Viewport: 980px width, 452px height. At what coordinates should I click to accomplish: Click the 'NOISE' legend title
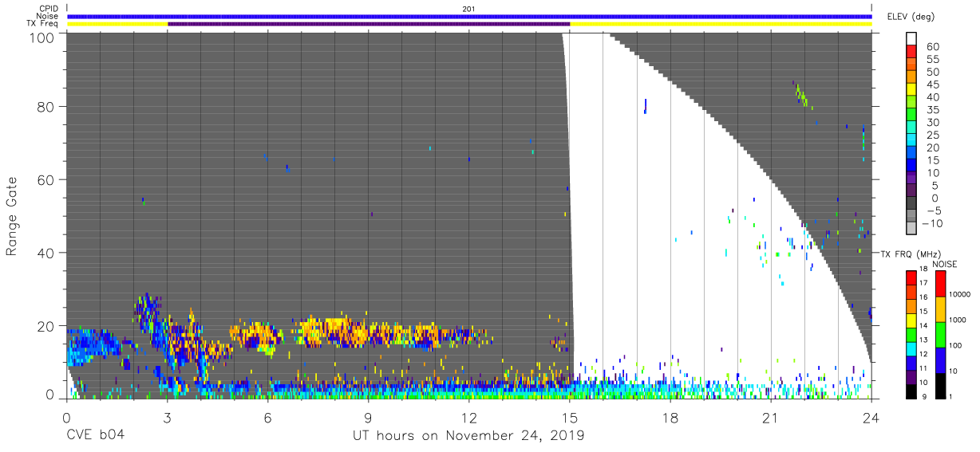[x=944, y=264]
